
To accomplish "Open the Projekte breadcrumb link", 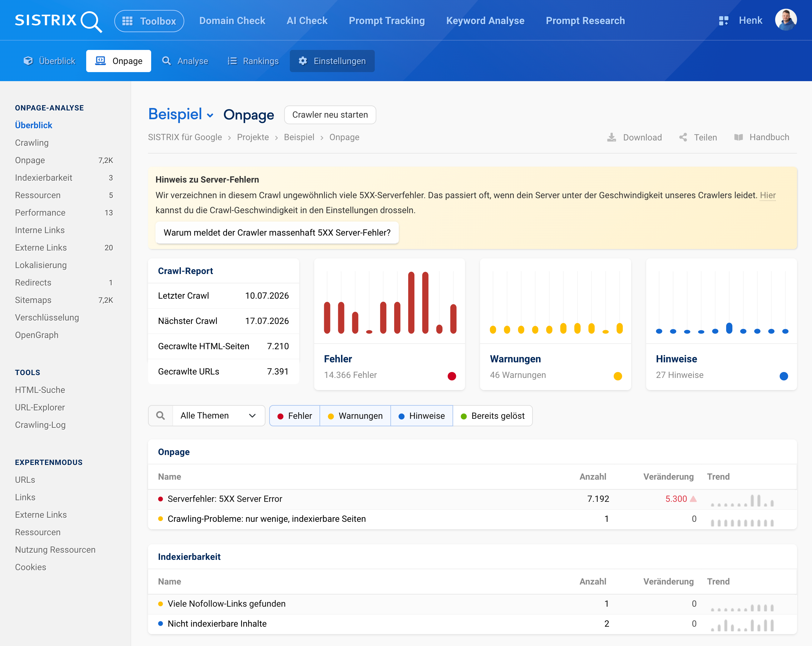I will pyautogui.click(x=253, y=137).
